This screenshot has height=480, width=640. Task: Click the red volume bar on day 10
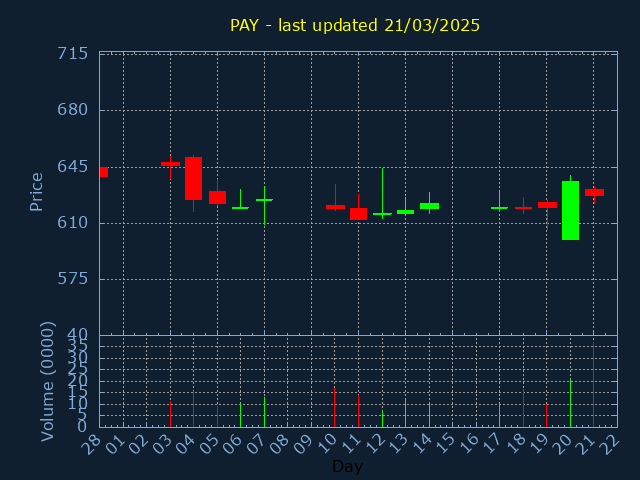click(x=335, y=407)
